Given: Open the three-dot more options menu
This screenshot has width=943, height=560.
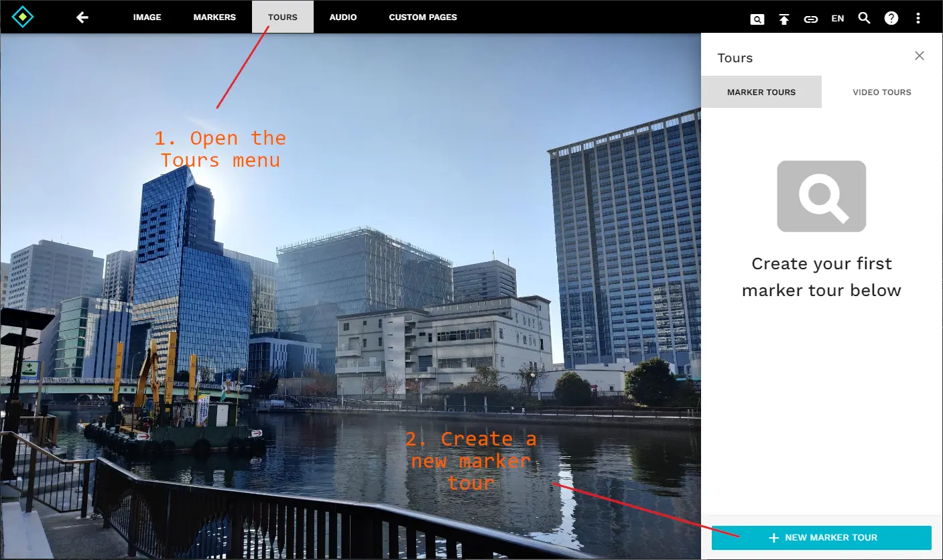Looking at the screenshot, I should [918, 18].
